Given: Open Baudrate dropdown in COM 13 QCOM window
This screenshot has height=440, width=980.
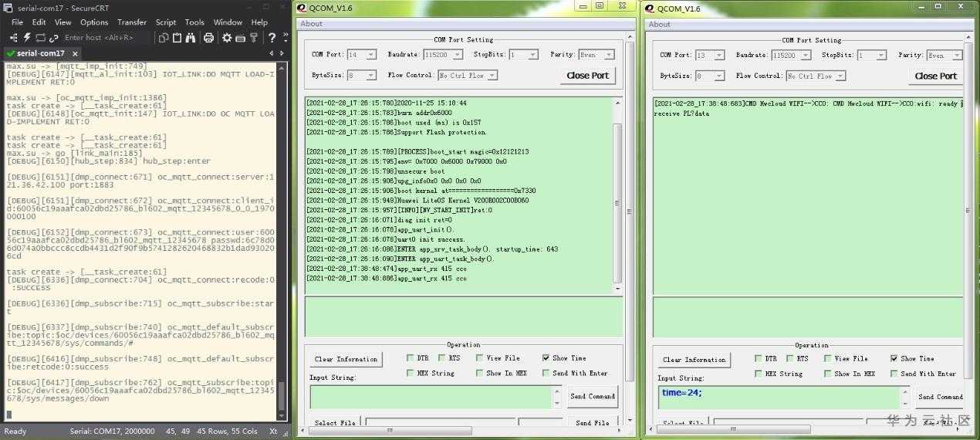Looking at the screenshot, I should (x=790, y=56).
